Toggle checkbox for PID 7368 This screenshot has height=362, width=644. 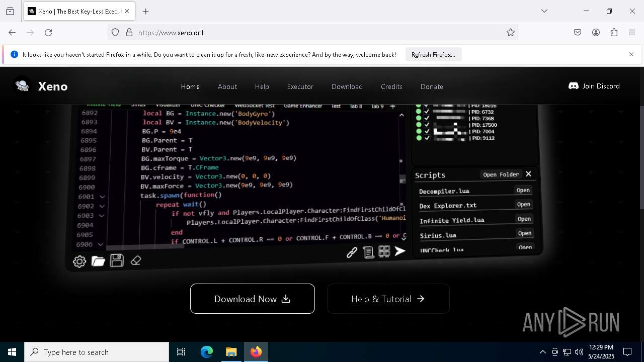coord(427,118)
